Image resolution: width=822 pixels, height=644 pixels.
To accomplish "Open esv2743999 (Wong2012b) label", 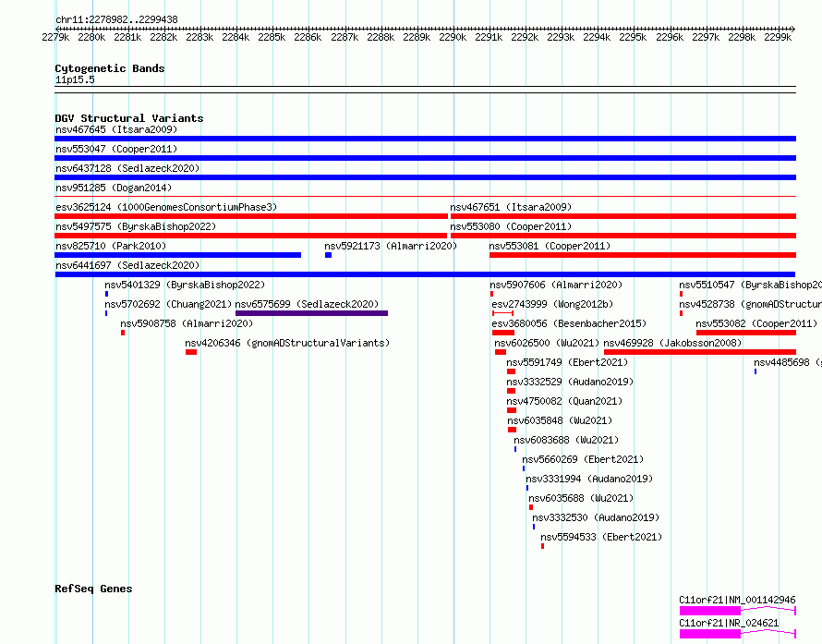I will click(x=552, y=304).
